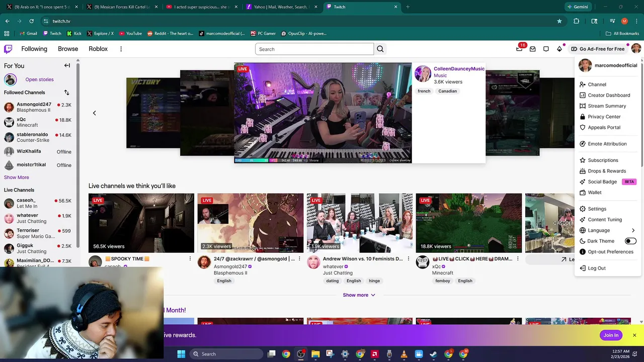Viewport: 644px width, 362px height.
Task: Go to the Browse tab
Action: coord(68,49)
